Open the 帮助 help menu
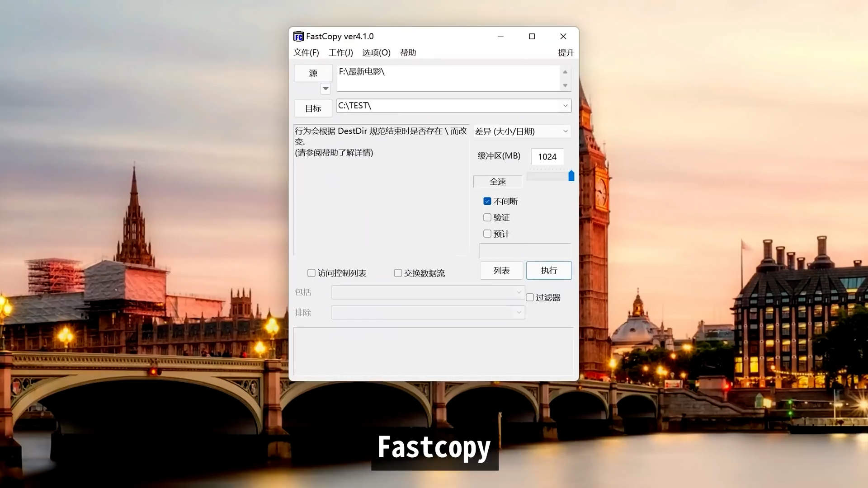 pos(408,52)
